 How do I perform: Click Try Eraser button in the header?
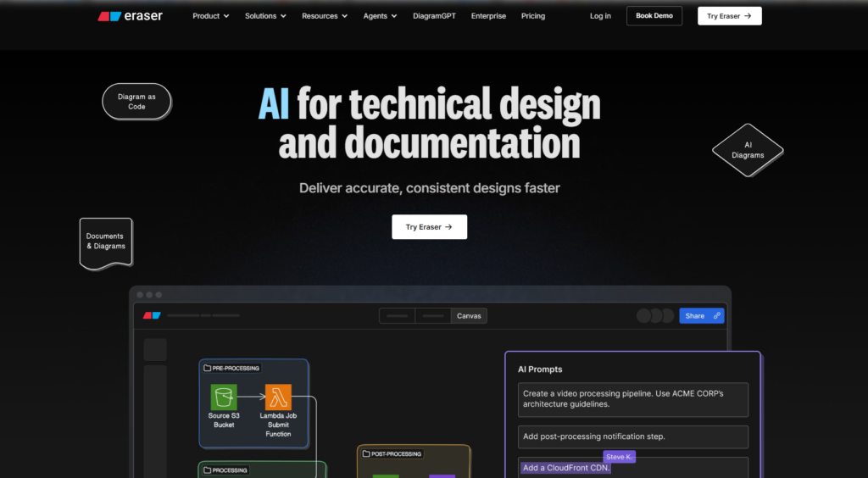[x=730, y=16]
